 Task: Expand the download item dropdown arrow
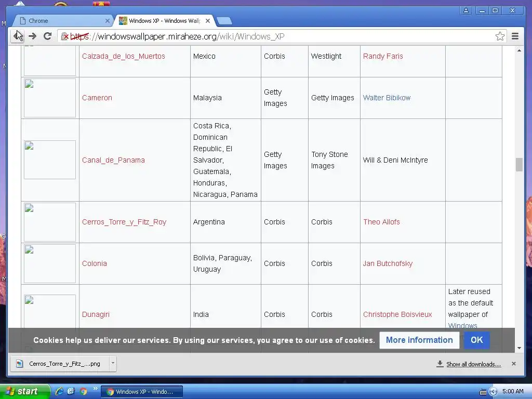113,363
